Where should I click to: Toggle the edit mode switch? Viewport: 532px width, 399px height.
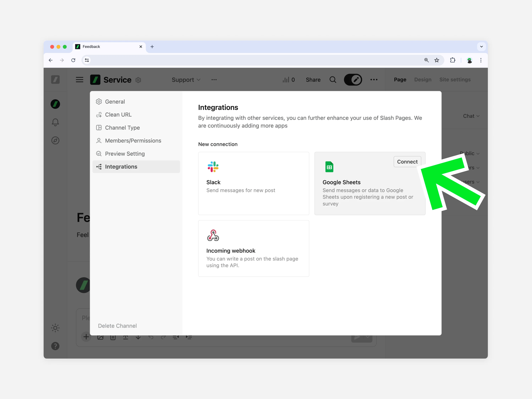pos(353,80)
